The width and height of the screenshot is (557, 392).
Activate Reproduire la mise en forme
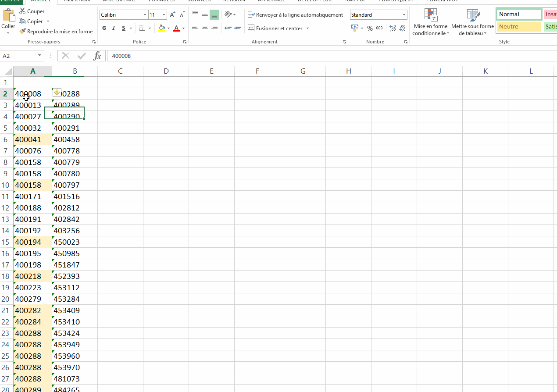coord(56,32)
